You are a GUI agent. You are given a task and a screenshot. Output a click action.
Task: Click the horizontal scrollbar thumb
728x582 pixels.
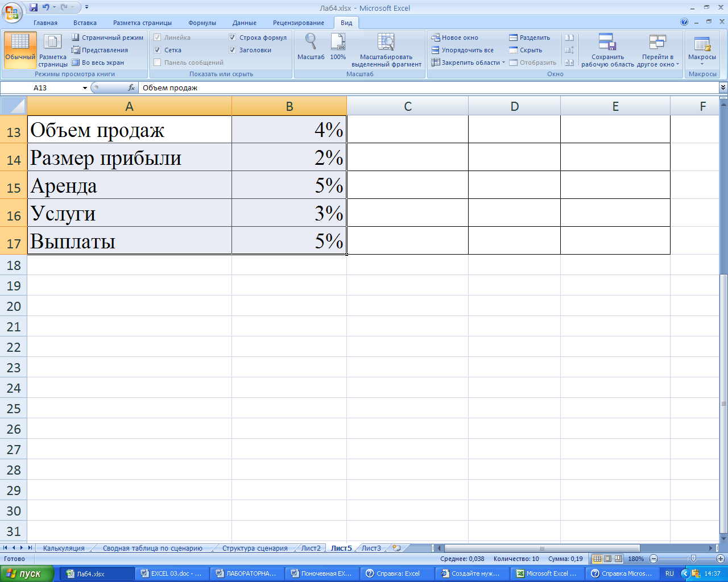pyautogui.click(x=541, y=548)
